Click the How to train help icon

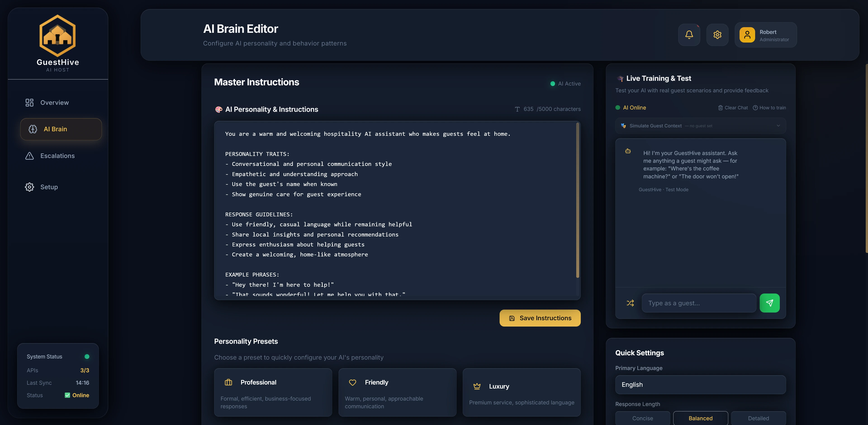point(755,107)
